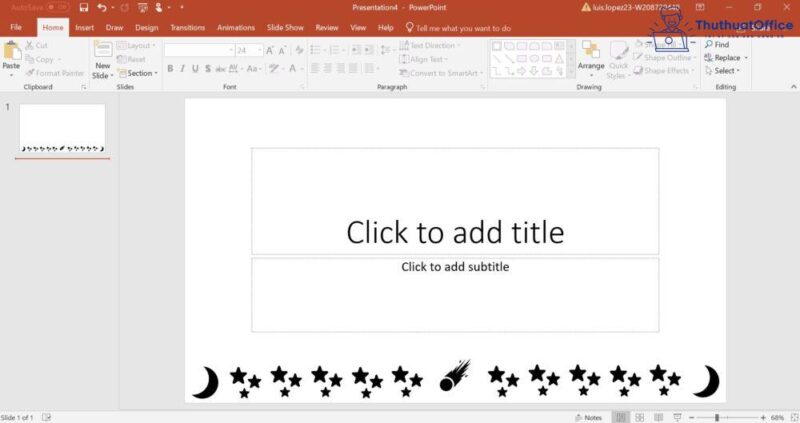Increase list indent level icon
Screen dimensions: 800x423
click(368, 50)
